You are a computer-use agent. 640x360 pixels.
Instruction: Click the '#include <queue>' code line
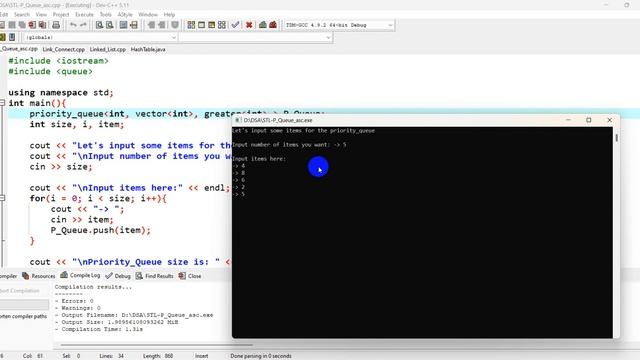(50, 71)
